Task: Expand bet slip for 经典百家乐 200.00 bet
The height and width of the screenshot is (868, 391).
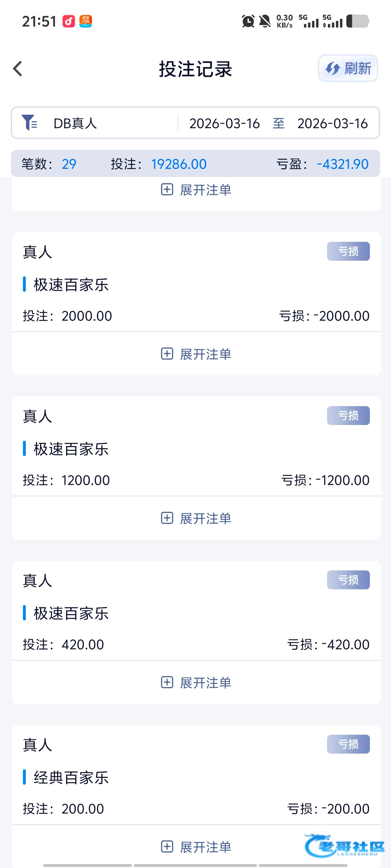Action: pos(196,847)
